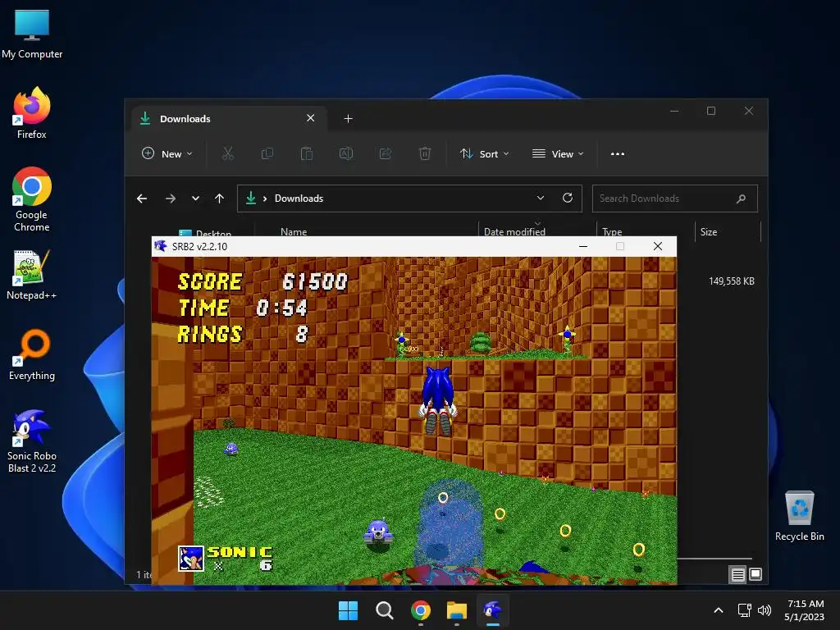Click the 149,558 KB size value

click(731, 281)
